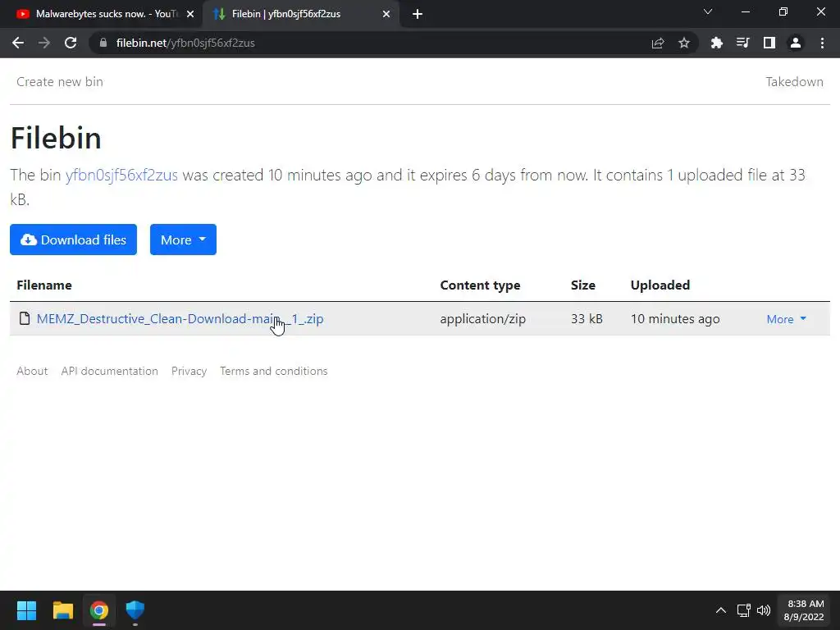
Task: Expand the tab search chevron
Action: coord(708,11)
